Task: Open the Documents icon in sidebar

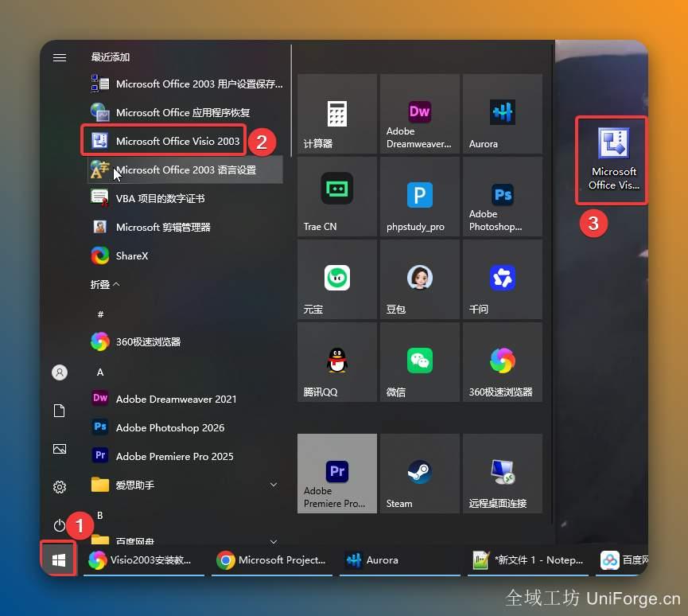Action: [x=59, y=411]
